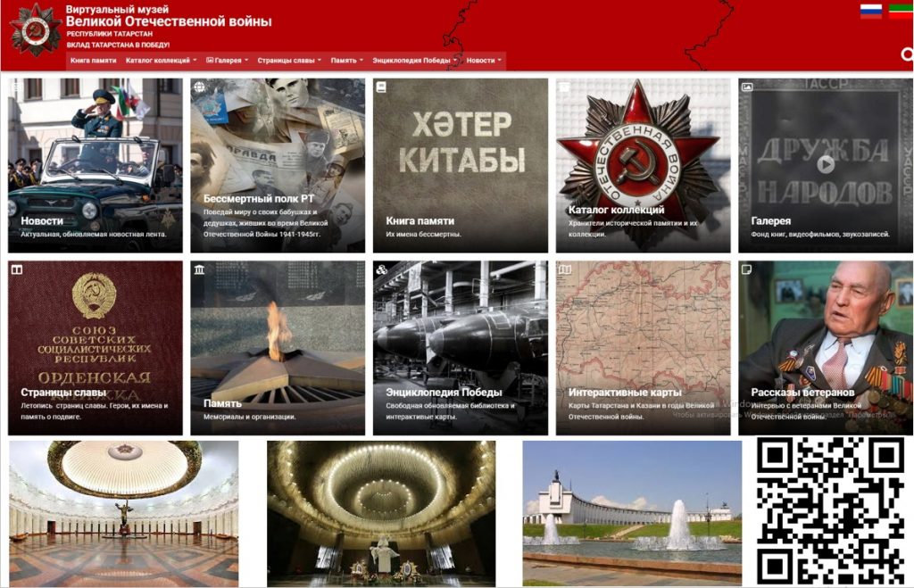Click the museum exterior photo with fountains
This screenshot has height=588, width=914.
click(x=632, y=513)
